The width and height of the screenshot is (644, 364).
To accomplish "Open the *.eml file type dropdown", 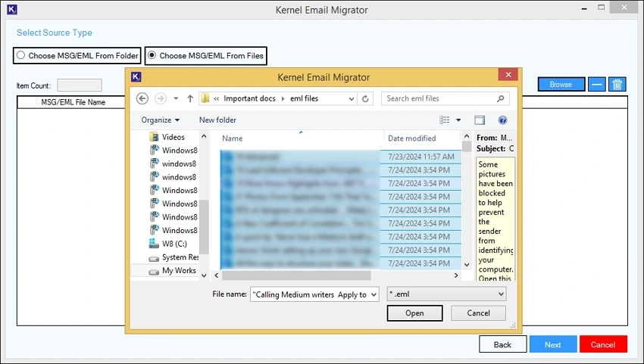I will 446,294.
